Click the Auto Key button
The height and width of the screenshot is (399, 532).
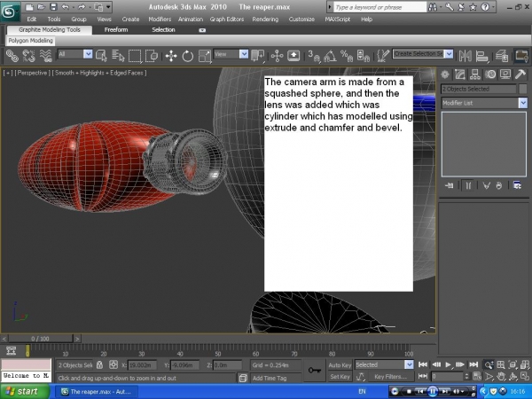coord(340,365)
